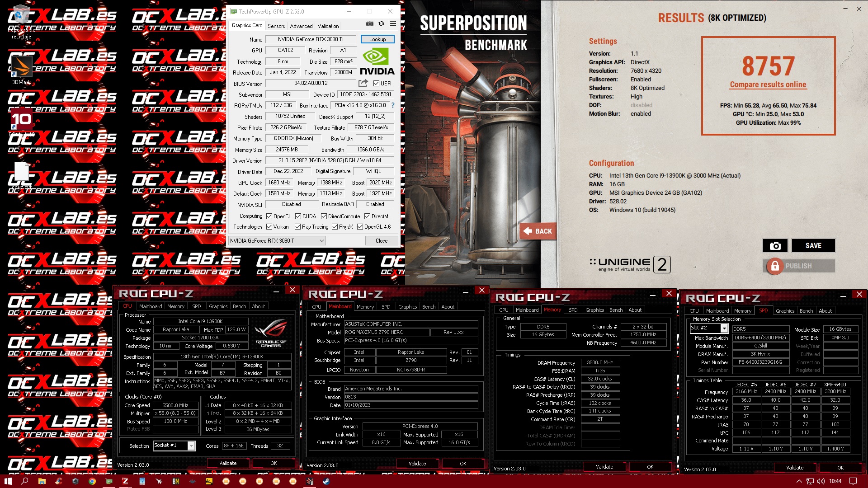Click the DRAM Frequency 3500.0 MHz value
The height and width of the screenshot is (488, 868).
click(x=600, y=363)
